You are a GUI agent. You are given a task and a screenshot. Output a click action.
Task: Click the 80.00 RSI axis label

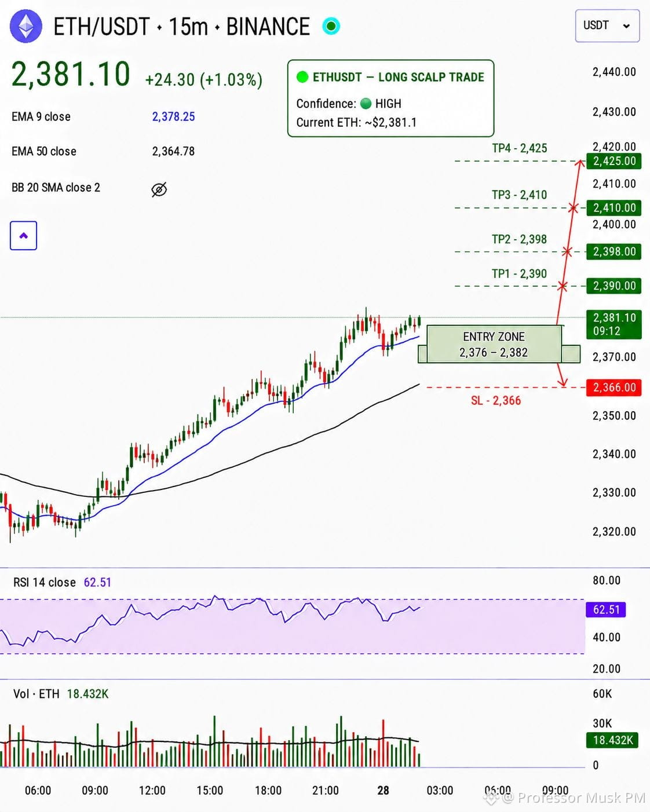tap(607, 580)
